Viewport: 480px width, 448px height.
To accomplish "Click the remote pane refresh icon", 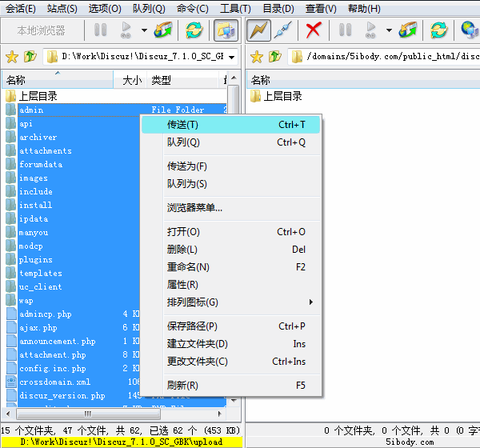I will click(438, 31).
